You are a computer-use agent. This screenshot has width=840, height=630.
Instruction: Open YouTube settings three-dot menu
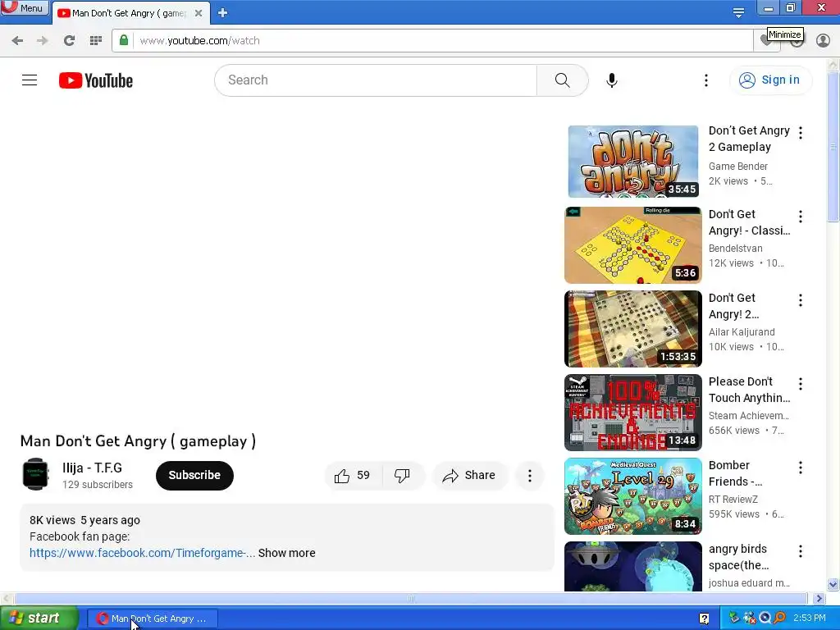[x=706, y=80]
